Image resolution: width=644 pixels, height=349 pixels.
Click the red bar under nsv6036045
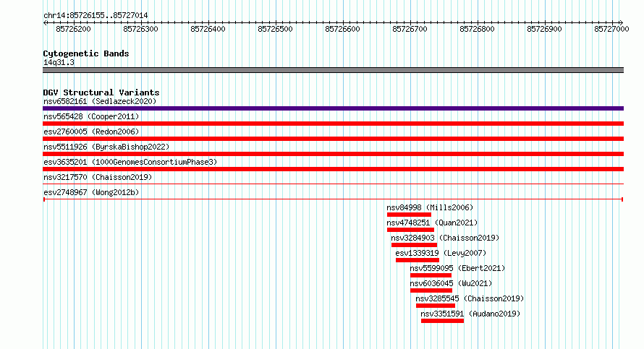click(431, 290)
